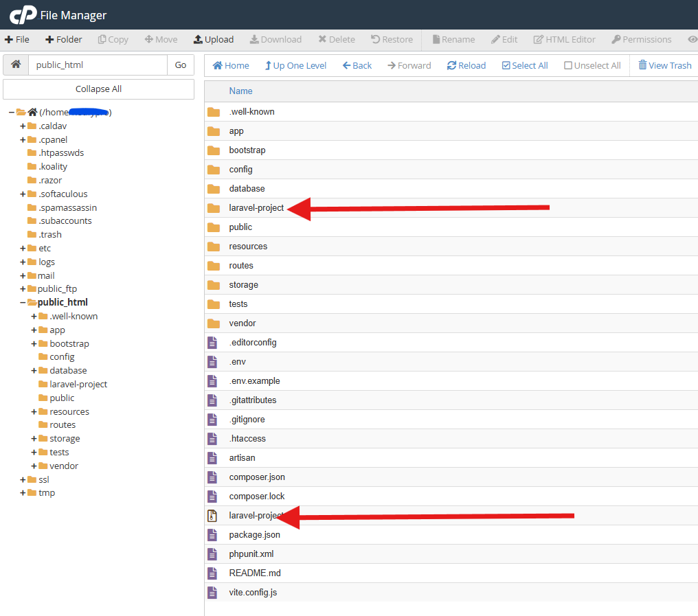Collapse the home root tree node
Image resolution: width=698 pixels, height=616 pixels.
12,112
